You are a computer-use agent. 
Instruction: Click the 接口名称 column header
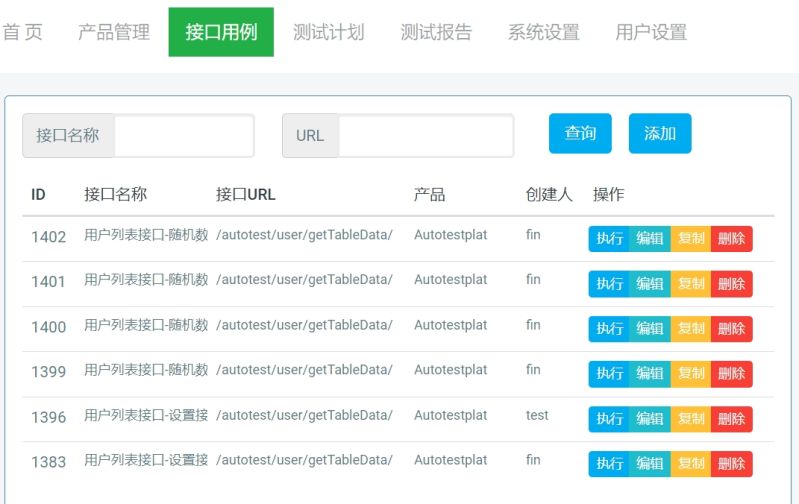point(116,194)
